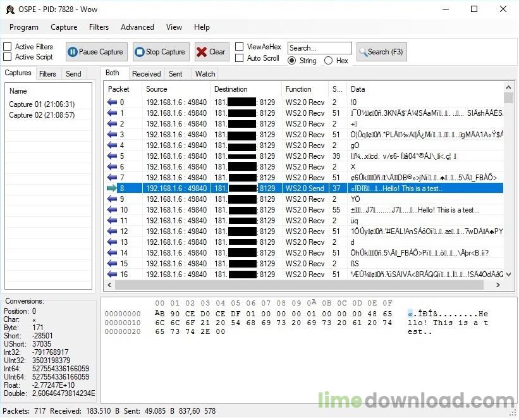
Task: Click the receive arrow of packet 13
Action: point(112,242)
